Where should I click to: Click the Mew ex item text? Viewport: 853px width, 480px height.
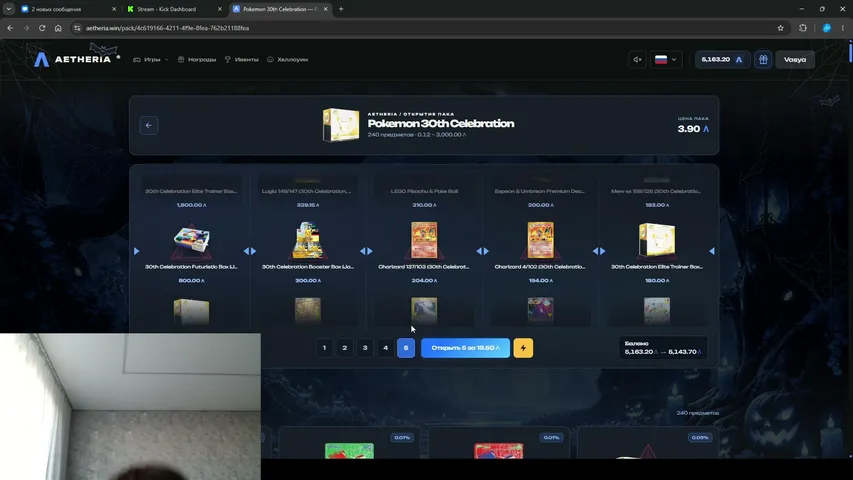(656, 191)
